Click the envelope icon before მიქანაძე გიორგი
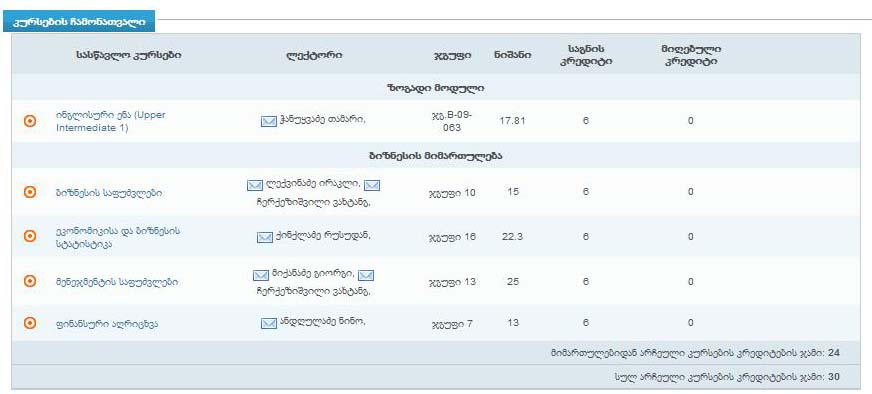The height and width of the screenshot is (394, 872). (261, 275)
